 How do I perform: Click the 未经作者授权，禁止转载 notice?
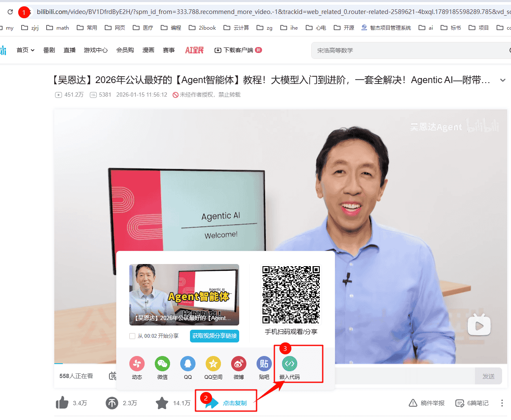coord(207,95)
